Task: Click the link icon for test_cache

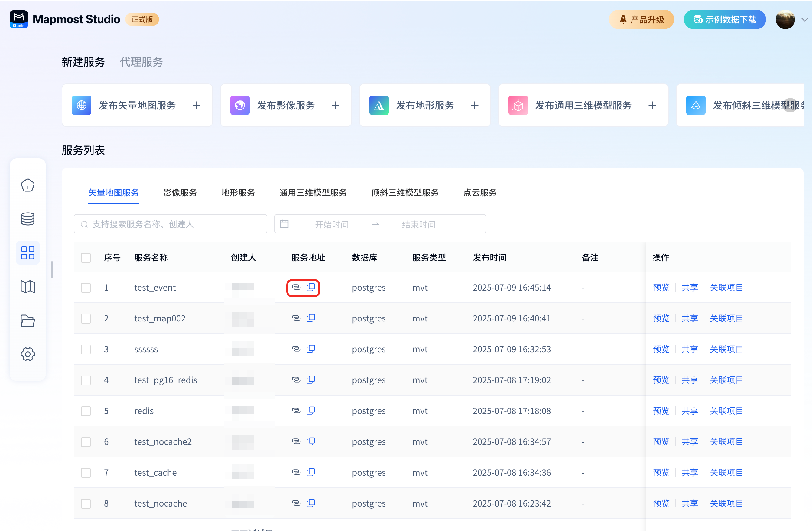Action: click(x=296, y=472)
